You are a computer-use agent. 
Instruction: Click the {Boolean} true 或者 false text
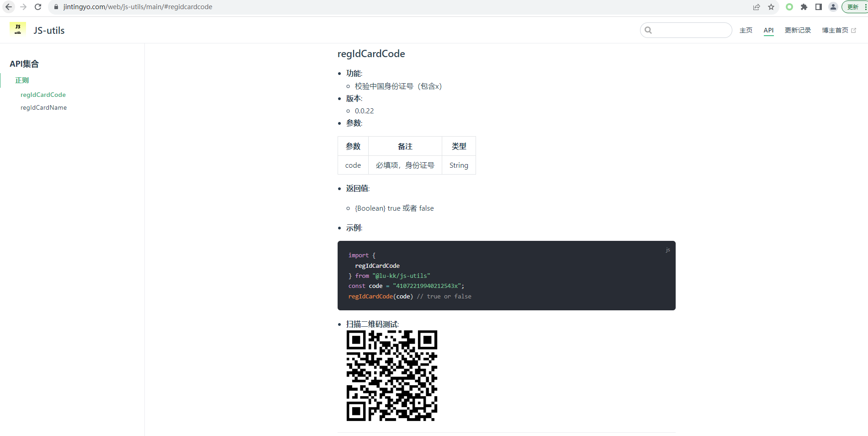coord(394,208)
